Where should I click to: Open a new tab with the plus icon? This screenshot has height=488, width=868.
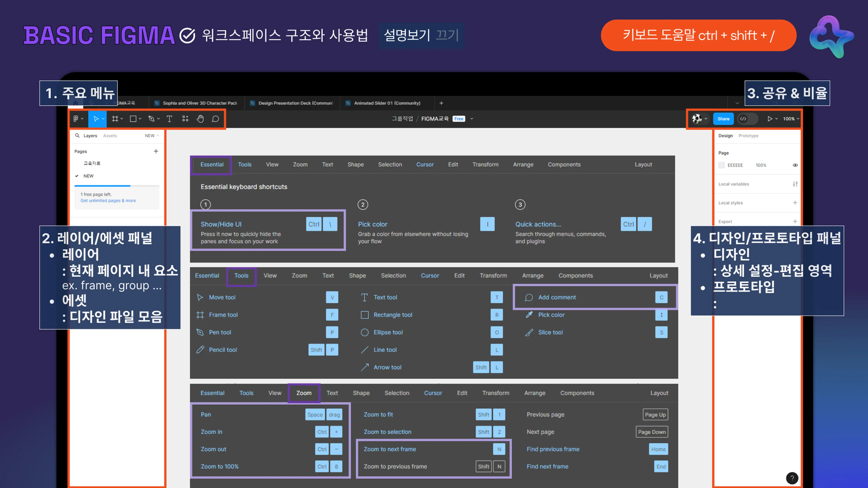tap(441, 103)
